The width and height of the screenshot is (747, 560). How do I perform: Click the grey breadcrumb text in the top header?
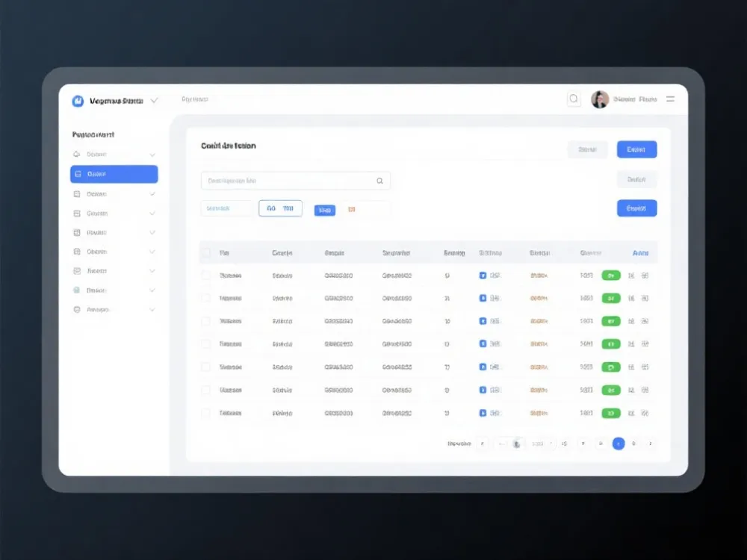click(195, 99)
